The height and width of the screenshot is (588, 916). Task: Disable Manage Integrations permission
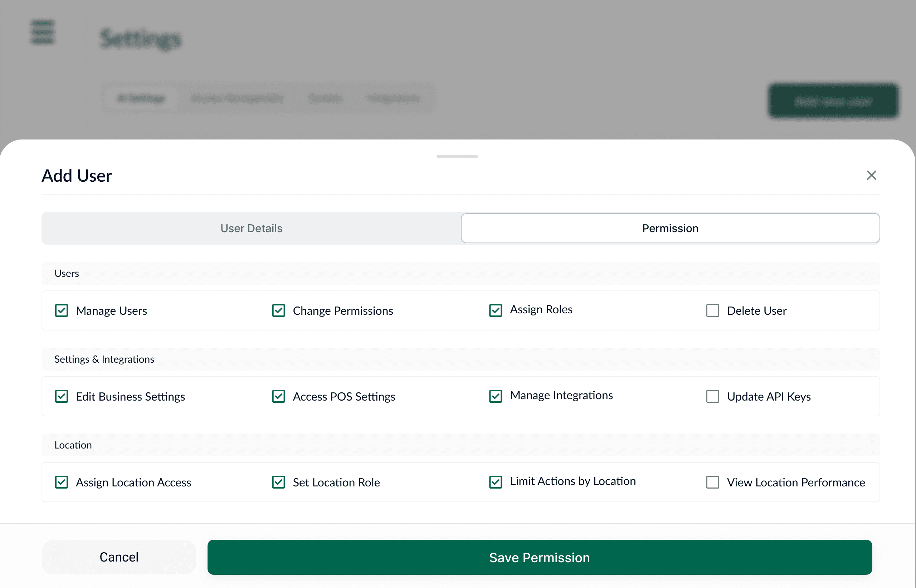click(496, 396)
